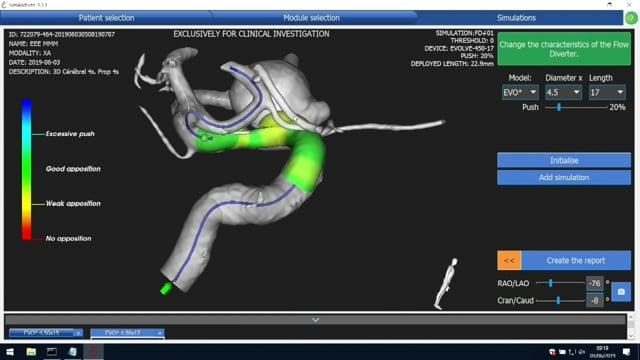Click the 'SIMULATION:FD#01' text
The width and height of the screenshot is (640, 360).
pos(464,33)
